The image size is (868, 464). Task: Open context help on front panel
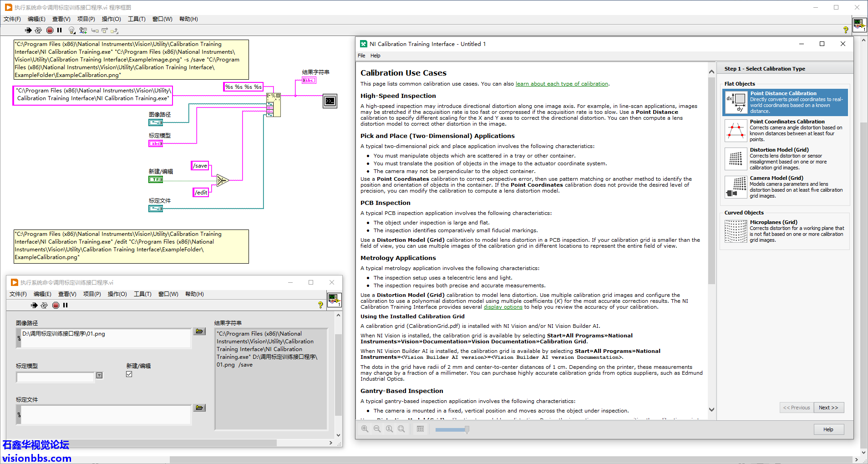point(320,305)
